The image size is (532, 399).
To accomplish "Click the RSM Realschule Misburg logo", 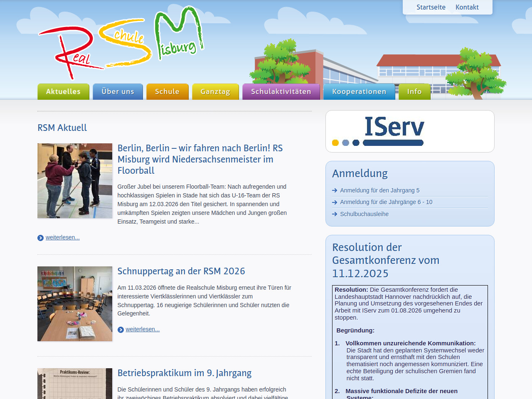I will (x=121, y=42).
